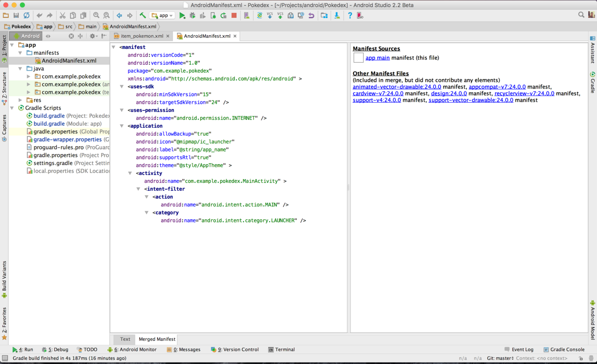Click the Paste clipboard icon
The width and height of the screenshot is (597, 364).
pos(83,15)
